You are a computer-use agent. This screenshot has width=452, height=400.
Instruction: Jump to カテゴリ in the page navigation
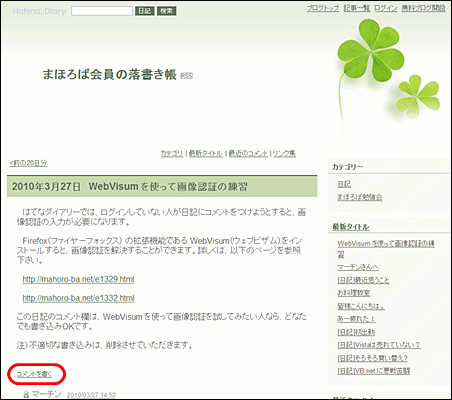pos(172,153)
